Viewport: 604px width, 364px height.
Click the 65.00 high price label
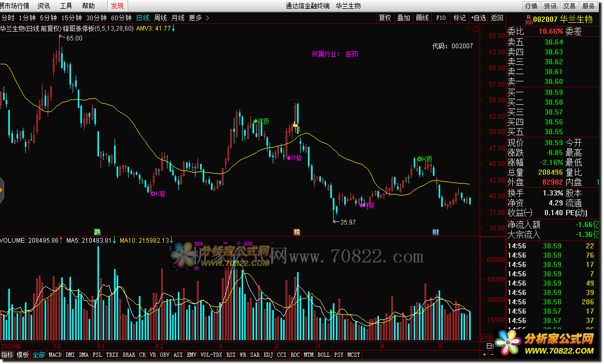click(74, 38)
